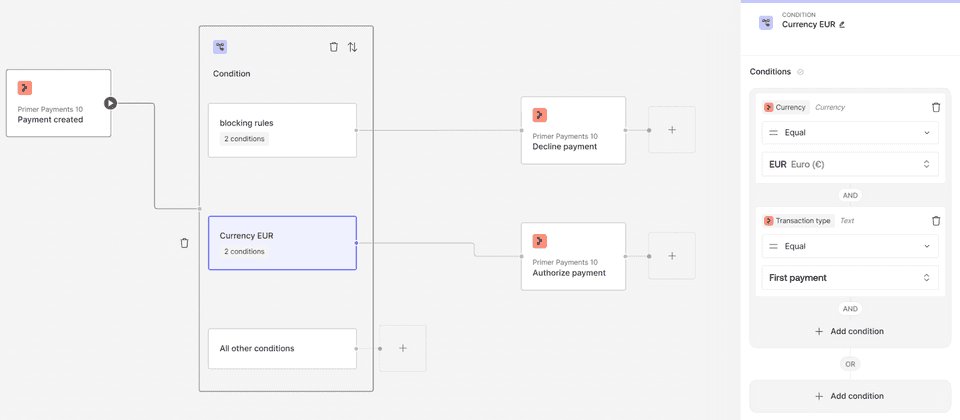Open the Transaction type Equal operator dropdown
Image resolution: width=960 pixels, height=420 pixels.
(x=850, y=246)
